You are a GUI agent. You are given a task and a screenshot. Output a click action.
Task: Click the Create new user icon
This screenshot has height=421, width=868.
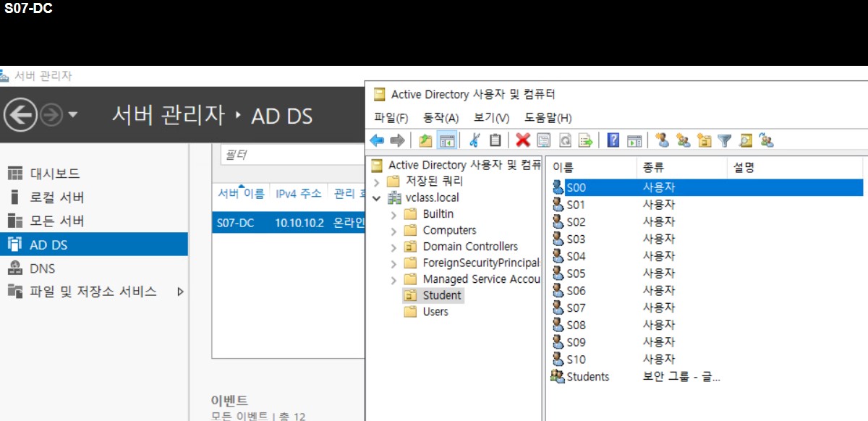tap(662, 140)
